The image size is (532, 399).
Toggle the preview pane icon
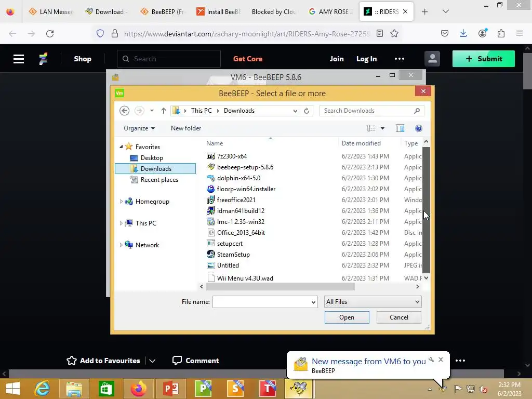(x=400, y=128)
